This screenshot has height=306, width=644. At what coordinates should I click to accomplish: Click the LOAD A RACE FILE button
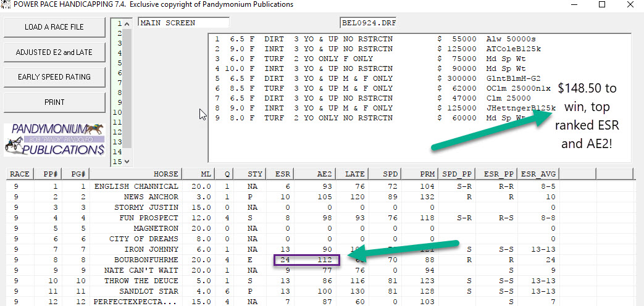click(54, 27)
